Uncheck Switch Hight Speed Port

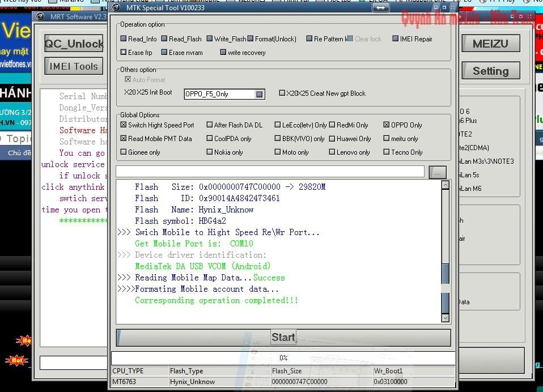point(124,125)
